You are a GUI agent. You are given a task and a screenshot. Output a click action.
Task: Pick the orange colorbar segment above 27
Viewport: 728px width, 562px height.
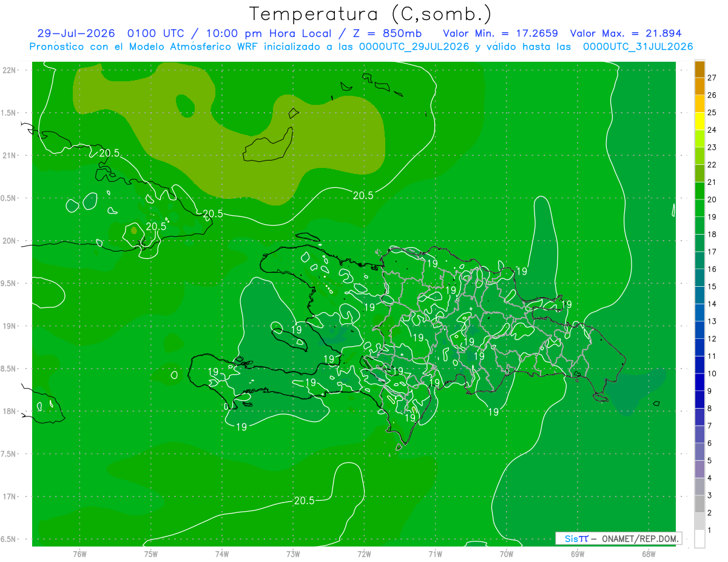(x=699, y=69)
